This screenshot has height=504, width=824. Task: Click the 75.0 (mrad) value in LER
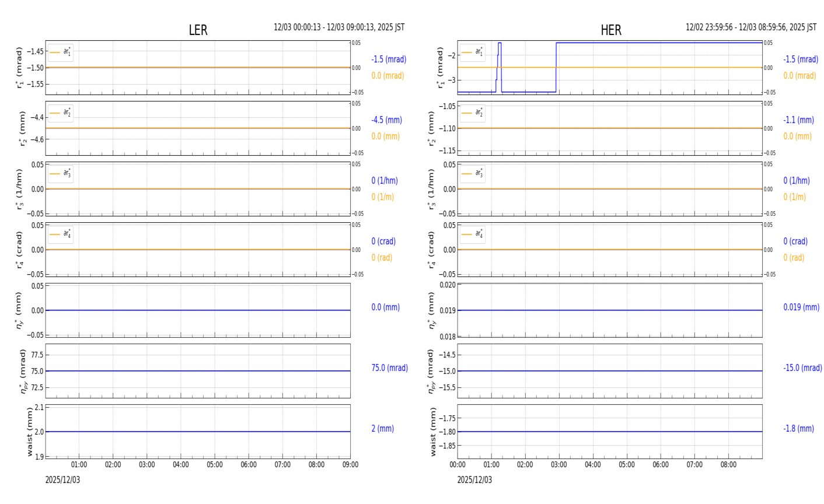(x=389, y=368)
